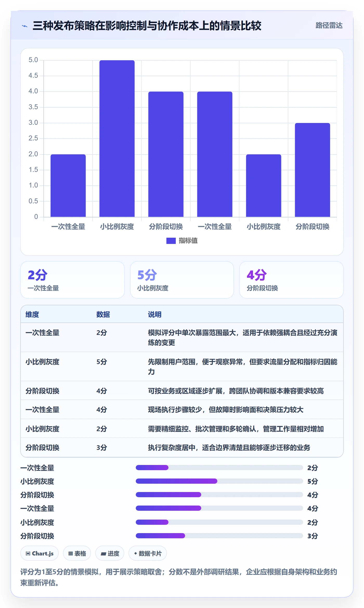This screenshot has width=364, height=608.
Task: Click the square icon in Chart.js chip
Action: pyautogui.click(x=28, y=553)
